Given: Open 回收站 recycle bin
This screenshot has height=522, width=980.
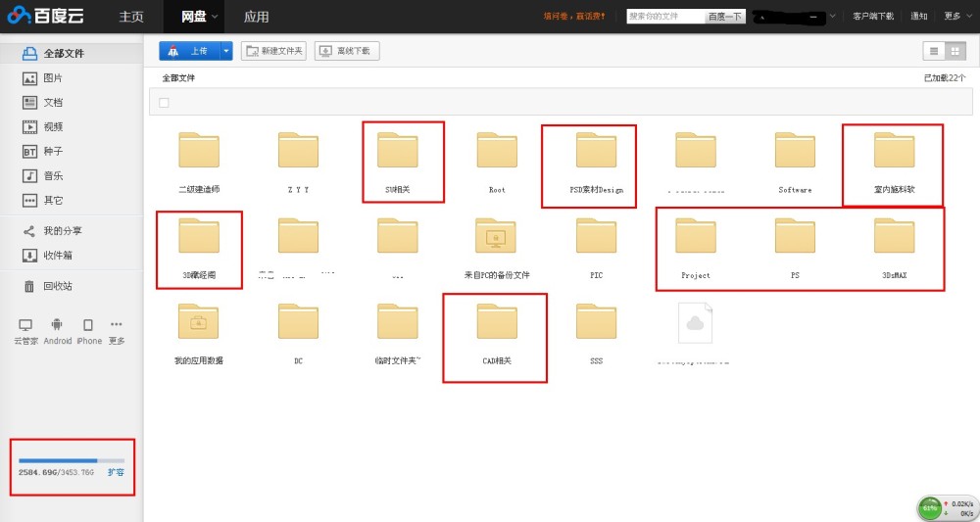Looking at the screenshot, I should tap(57, 286).
